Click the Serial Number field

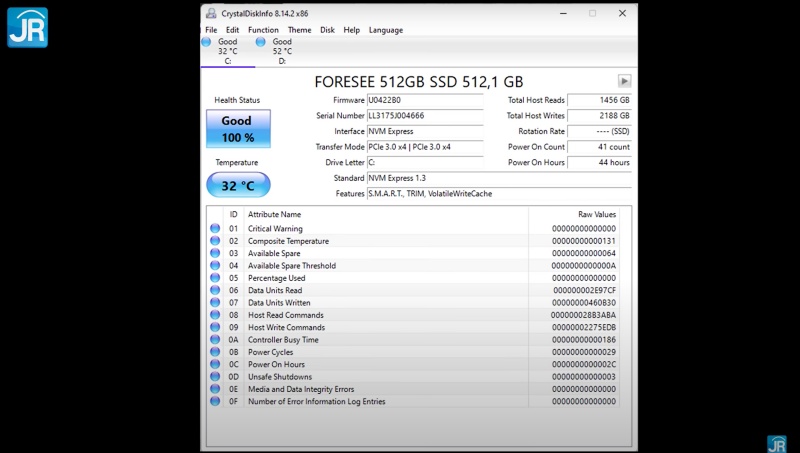(x=424, y=116)
